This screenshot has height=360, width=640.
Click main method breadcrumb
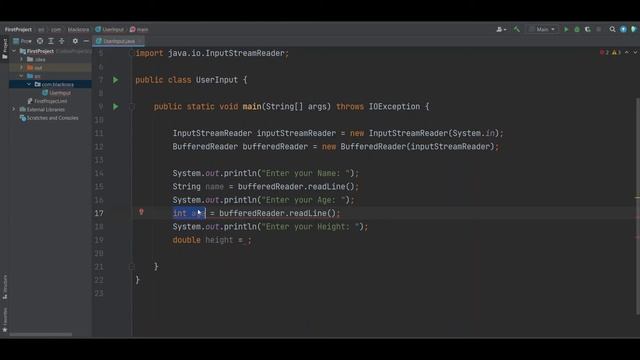point(140,29)
